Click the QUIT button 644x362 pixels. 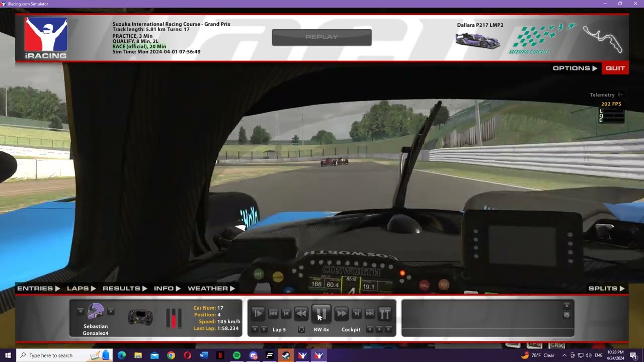[x=615, y=68]
